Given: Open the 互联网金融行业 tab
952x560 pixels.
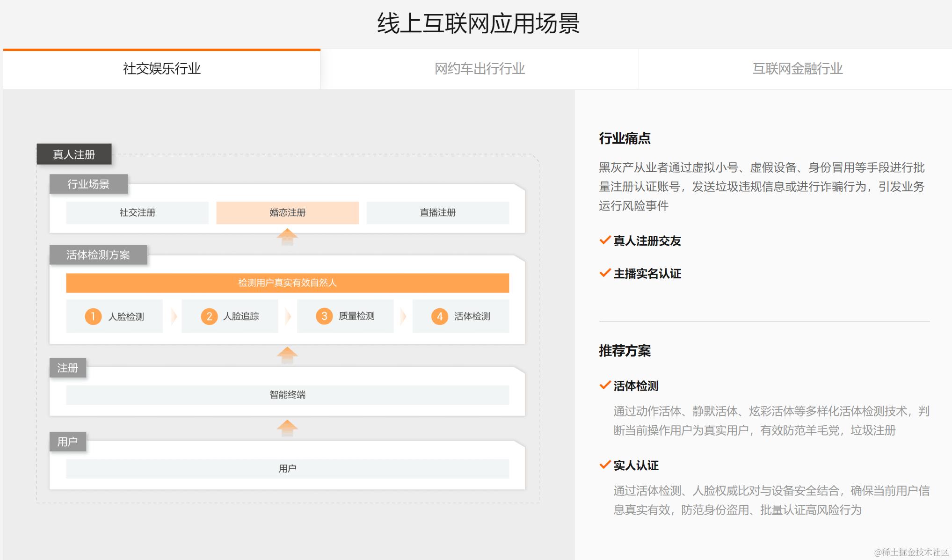Looking at the screenshot, I should tap(797, 69).
